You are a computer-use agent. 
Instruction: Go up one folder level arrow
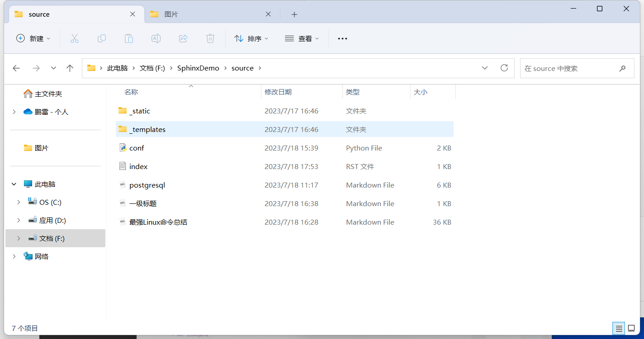pyautogui.click(x=70, y=68)
